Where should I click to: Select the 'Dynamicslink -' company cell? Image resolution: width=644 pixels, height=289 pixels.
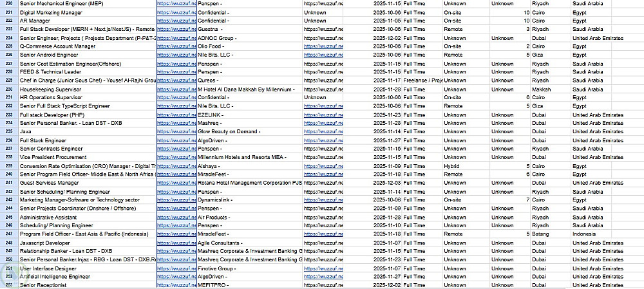coord(249,200)
